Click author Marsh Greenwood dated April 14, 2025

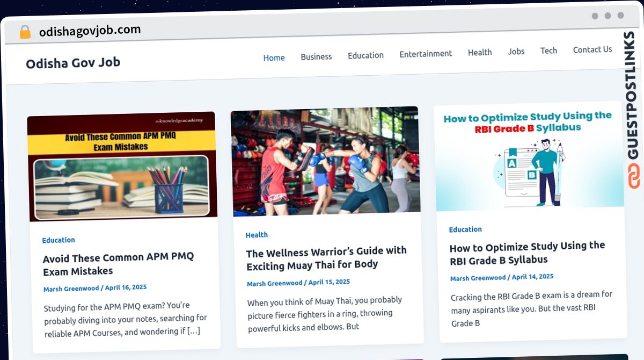[478, 278]
